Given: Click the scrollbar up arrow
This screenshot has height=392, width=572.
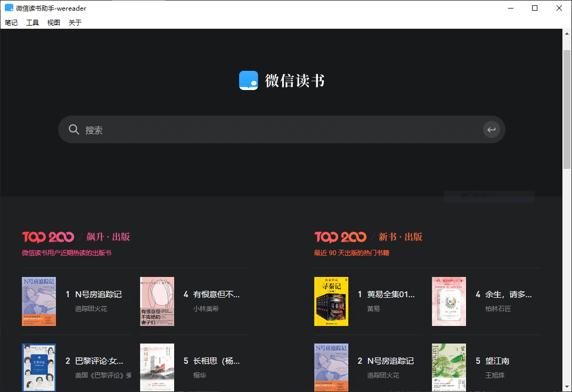Looking at the screenshot, I should pos(566,32).
